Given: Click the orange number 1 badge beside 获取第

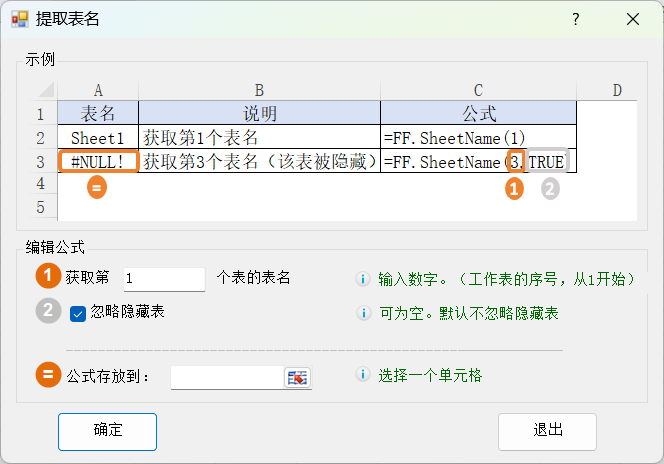Looking at the screenshot, I should click(49, 276).
